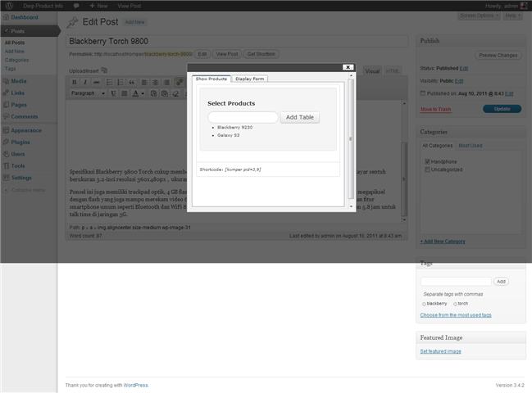Click the Paste from Word icon
532x393 pixels.
pyautogui.click(x=165, y=93)
